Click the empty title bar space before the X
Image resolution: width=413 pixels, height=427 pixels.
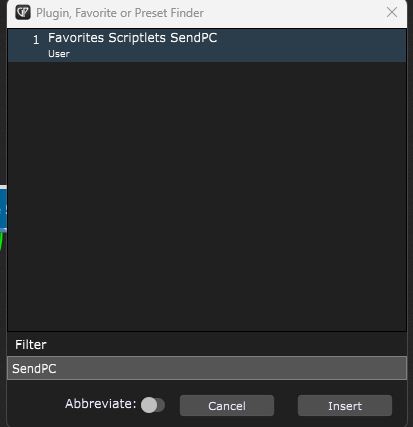[x=293, y=13]
